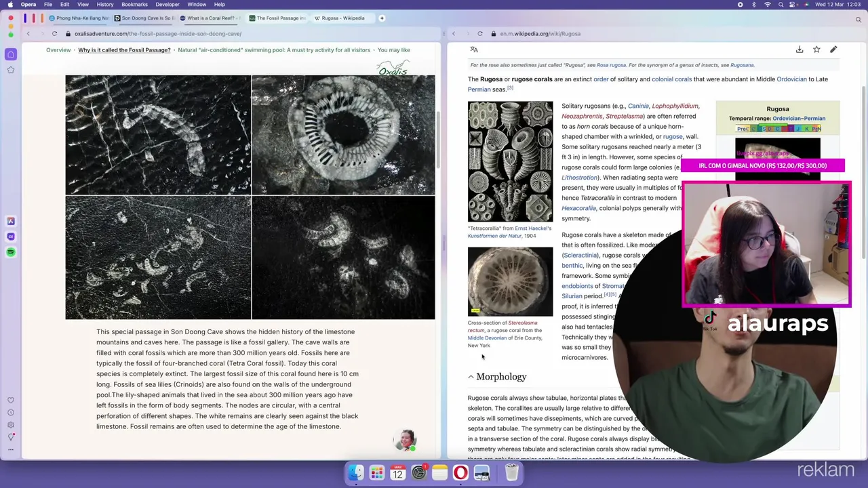
Task: Open the ring-shaped coral fossil photo
Action: tap(343, 135)
